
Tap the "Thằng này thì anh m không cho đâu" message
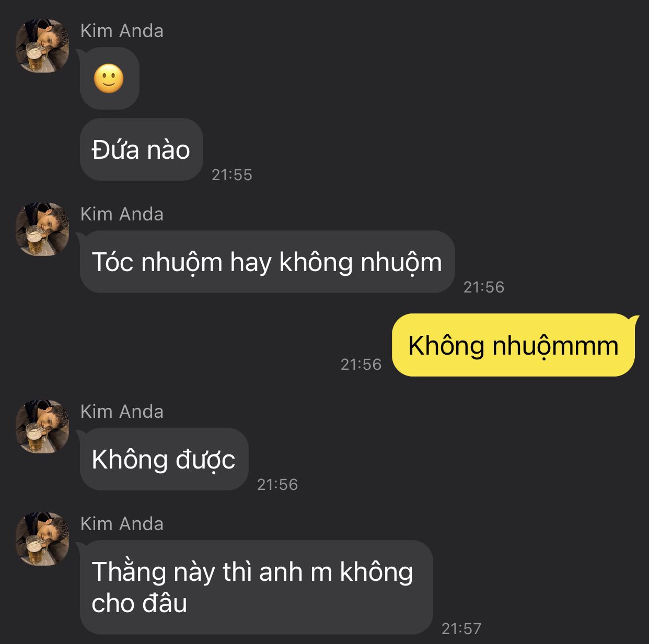coord(256,587)
